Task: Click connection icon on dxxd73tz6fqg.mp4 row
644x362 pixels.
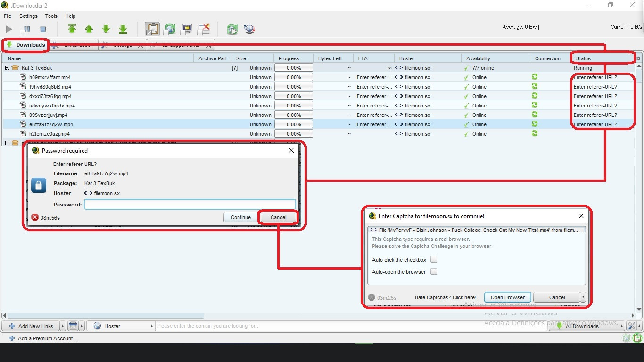Action: [534, 96]
